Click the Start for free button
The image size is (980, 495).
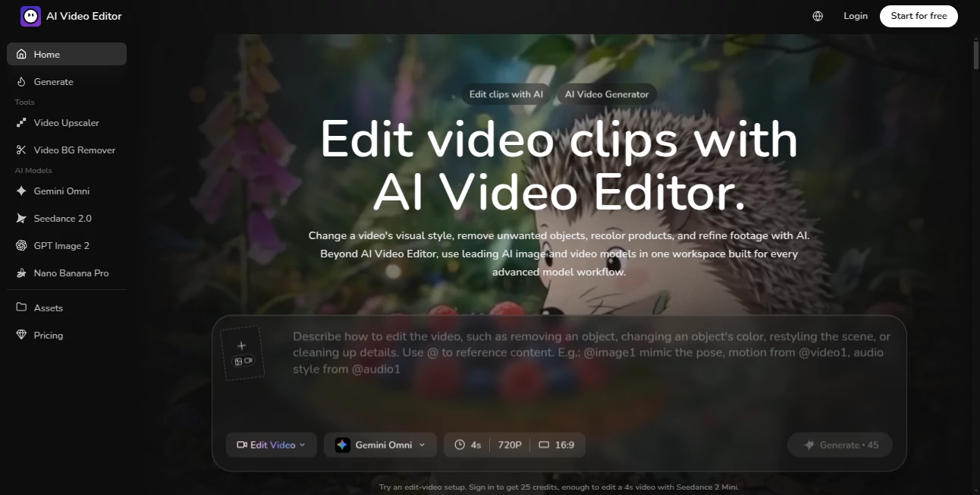tap(919, 16)
